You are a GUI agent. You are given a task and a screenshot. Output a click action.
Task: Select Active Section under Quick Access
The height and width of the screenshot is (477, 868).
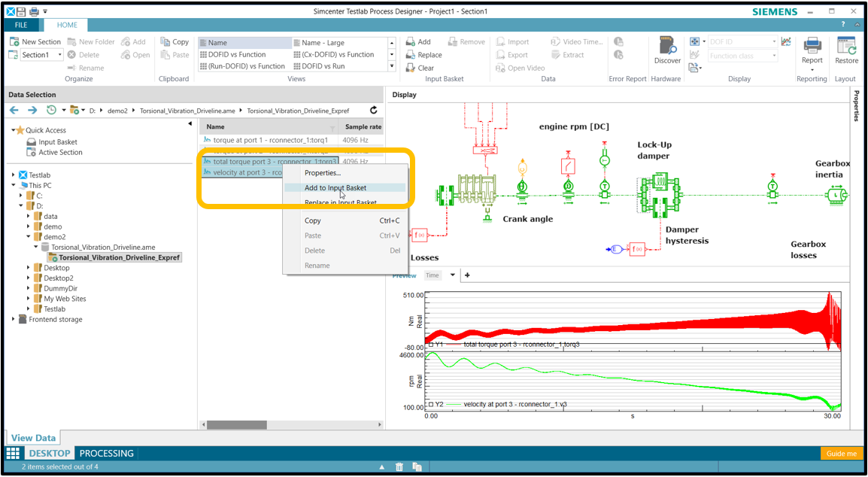(59, 152)
